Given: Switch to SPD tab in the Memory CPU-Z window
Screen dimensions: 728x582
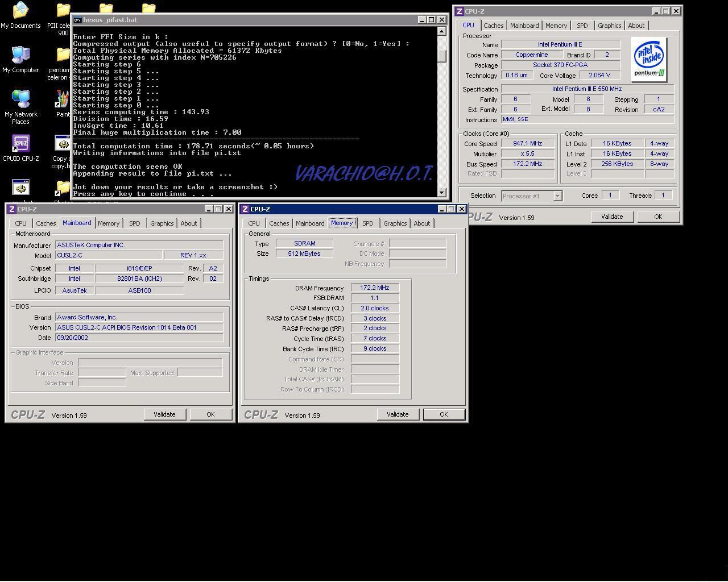Looking at the screenshot, I should (x=367, y=223).
